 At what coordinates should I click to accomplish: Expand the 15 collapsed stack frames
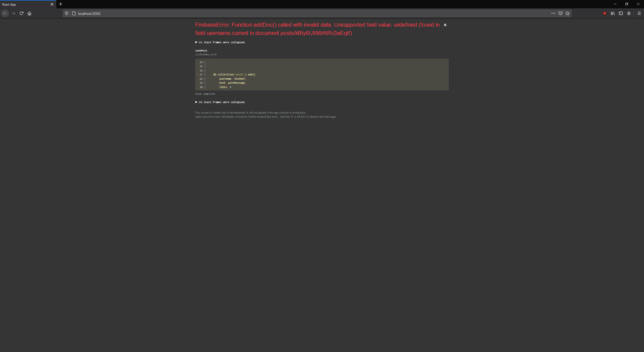pos(220,42)
